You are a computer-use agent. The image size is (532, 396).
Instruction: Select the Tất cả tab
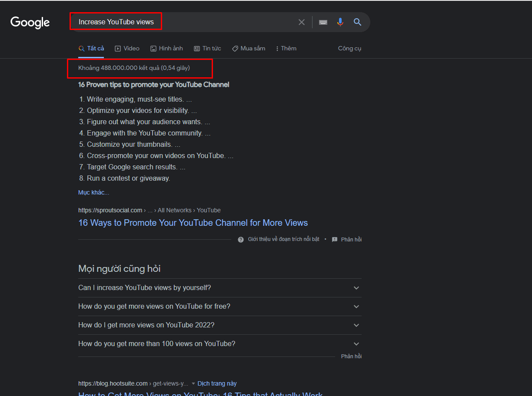tap(91, 48)
